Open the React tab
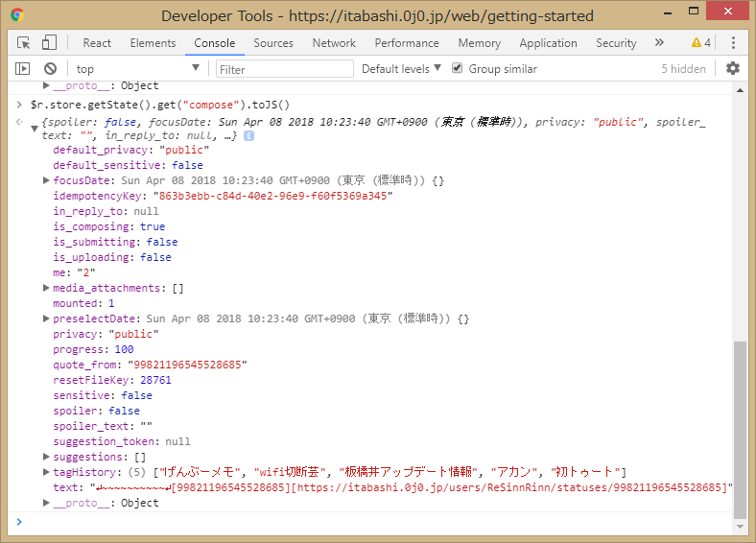Viewport: 756px width, 543px height. point(97,43)
